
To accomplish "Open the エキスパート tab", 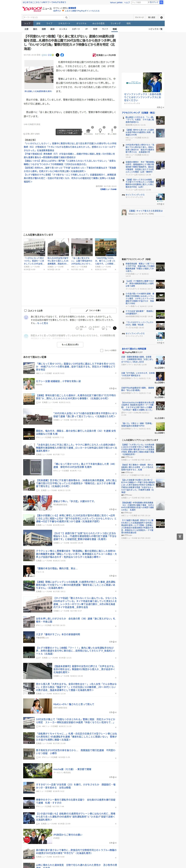I will pos(64,24).
